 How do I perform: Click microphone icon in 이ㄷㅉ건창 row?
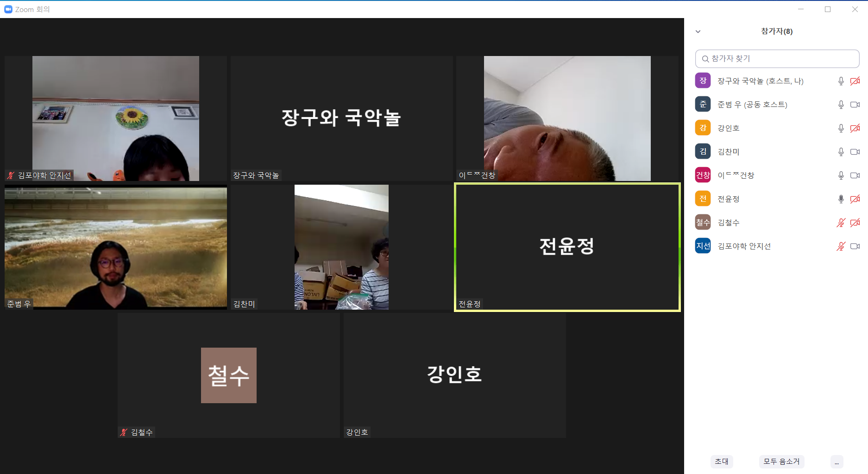pyautogui.click(x=841, y=175)
